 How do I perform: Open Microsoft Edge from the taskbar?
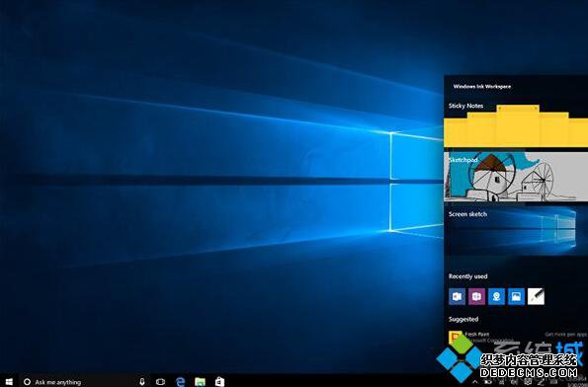pos(181,382)
